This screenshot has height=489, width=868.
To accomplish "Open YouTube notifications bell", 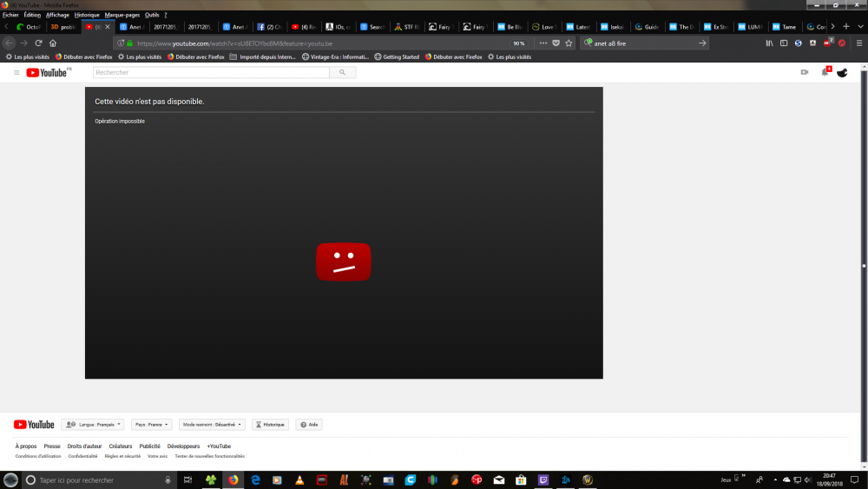I will pos(825,72).
